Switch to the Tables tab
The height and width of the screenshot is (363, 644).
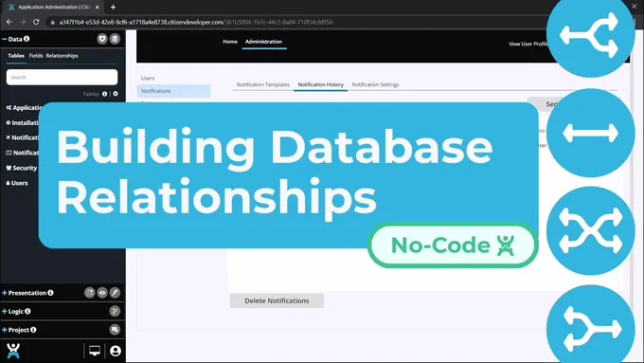(x=16, y=56)
